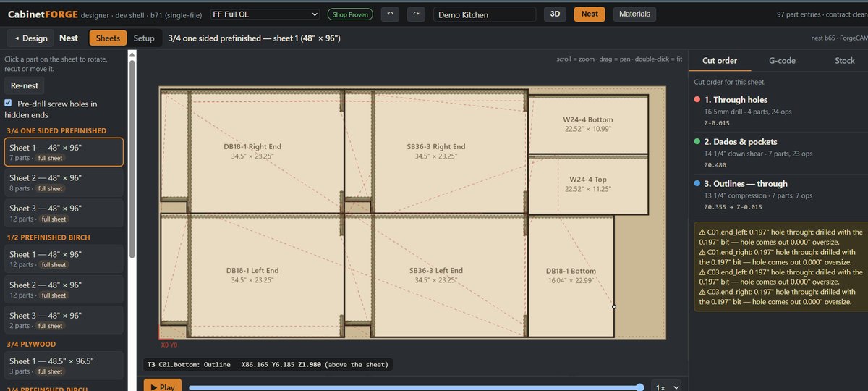The image size is (868, 391).
Task: Click the T4 1/4" down shear detail line
Action: pyautogui.click(x=758, y=154)
